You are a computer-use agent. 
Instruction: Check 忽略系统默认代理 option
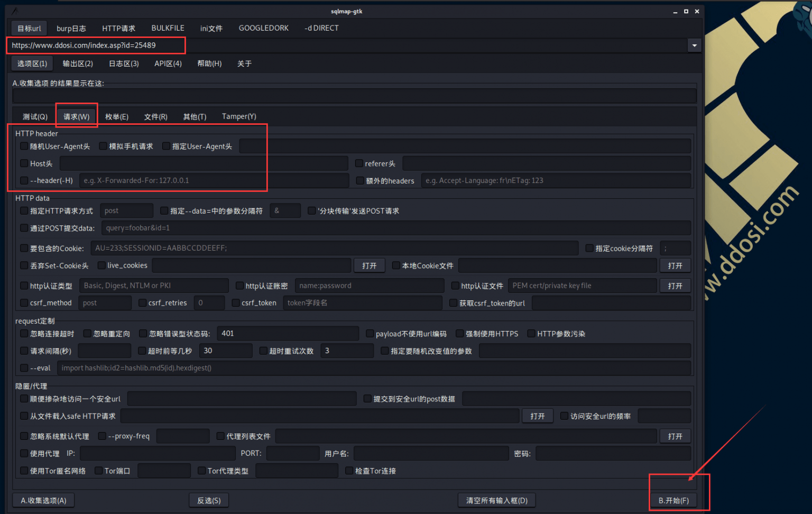tap(24, 436)
